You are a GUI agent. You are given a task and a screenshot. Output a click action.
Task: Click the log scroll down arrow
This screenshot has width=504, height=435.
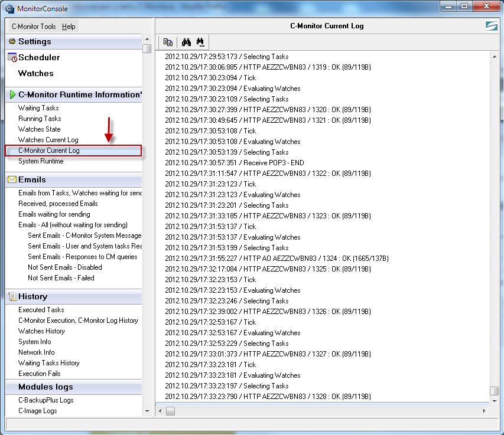point(495,401)
